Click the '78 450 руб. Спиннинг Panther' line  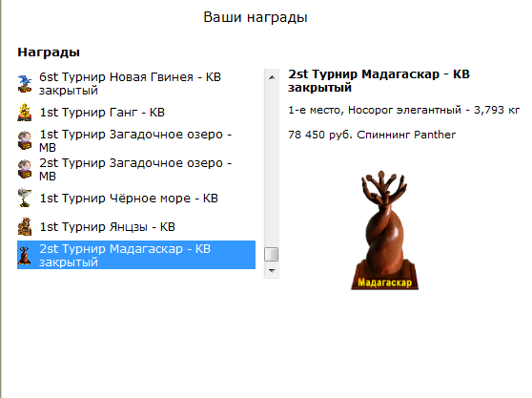click(372, 135)
